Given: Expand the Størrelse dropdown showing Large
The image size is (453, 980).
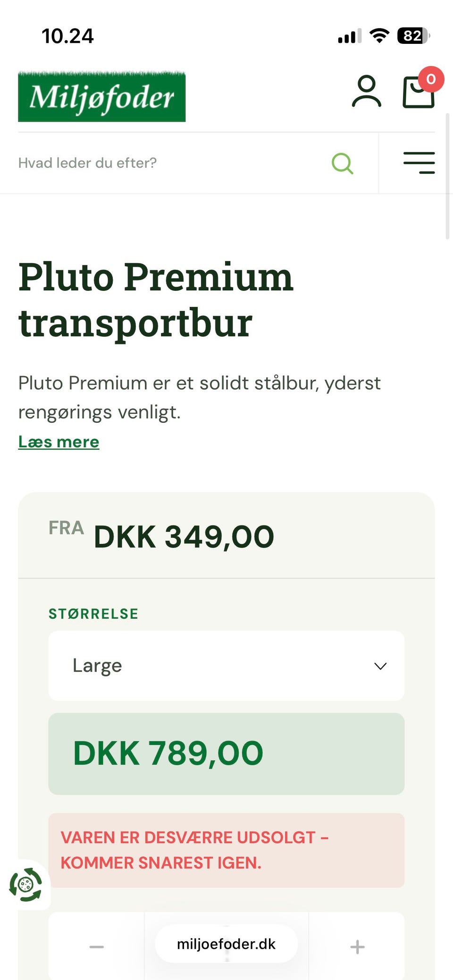Looking at the screenshot, I should tap(226, 666).
